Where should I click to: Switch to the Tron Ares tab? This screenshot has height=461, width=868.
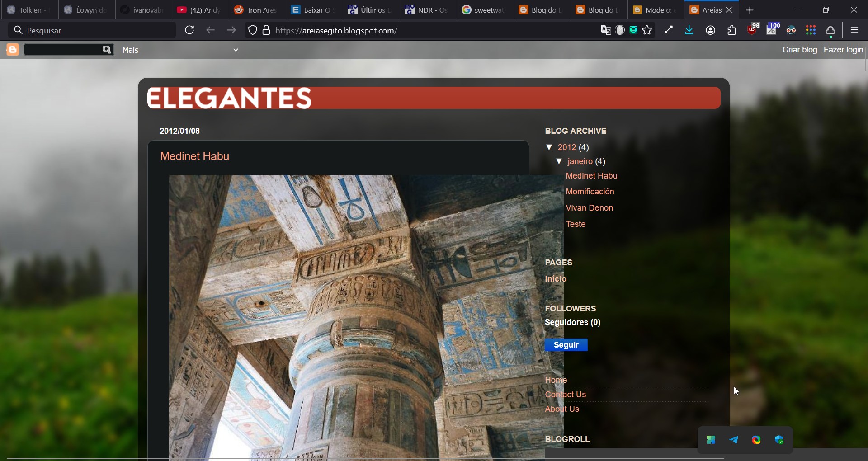[256, 10]
